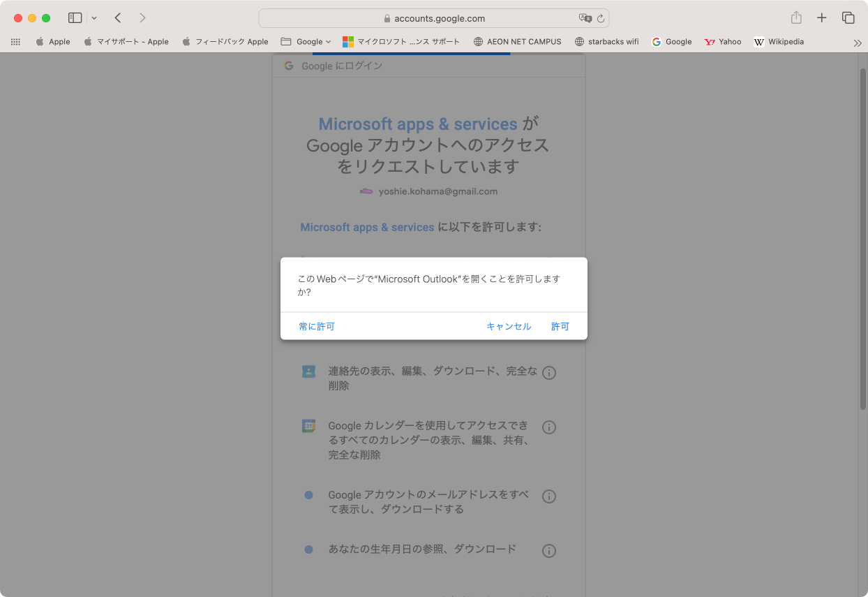Click the account avatar beside the email
The height and width of the screenshot is (597, 868).
[366, 191]
